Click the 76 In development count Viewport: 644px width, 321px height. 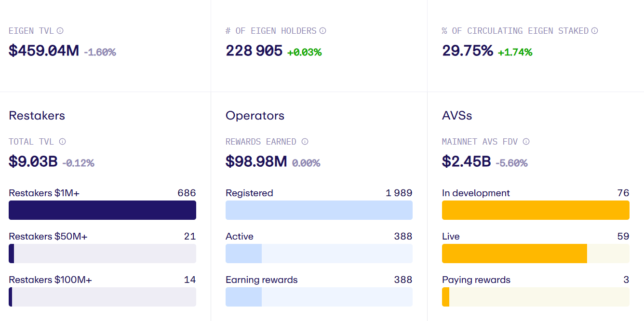click(623, 193)
